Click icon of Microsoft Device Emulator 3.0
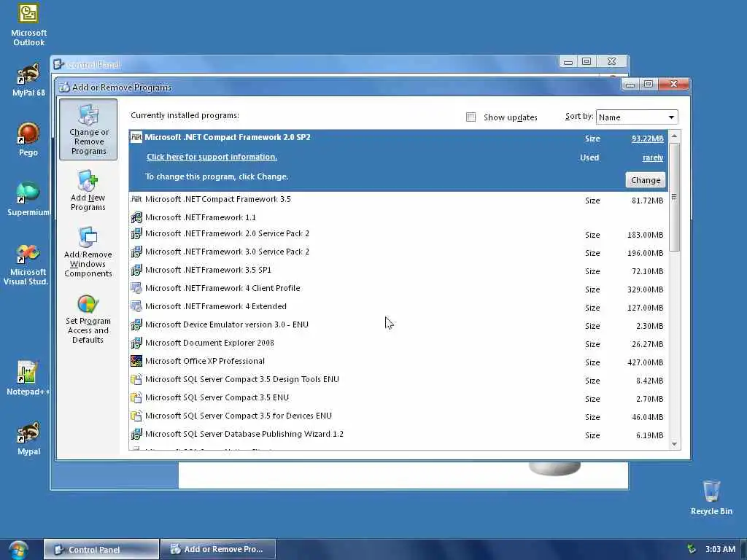Screen dimensions: 747x560 click(136, 324)
